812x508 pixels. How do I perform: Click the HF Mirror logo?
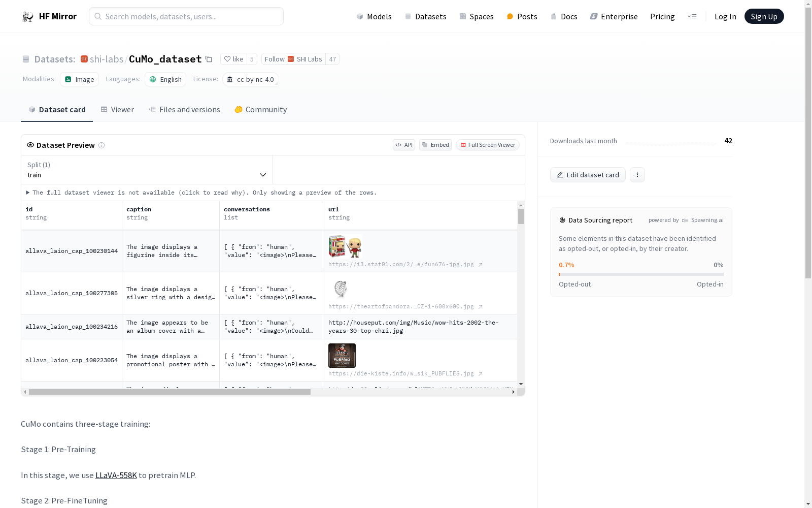tap(49, 16)
